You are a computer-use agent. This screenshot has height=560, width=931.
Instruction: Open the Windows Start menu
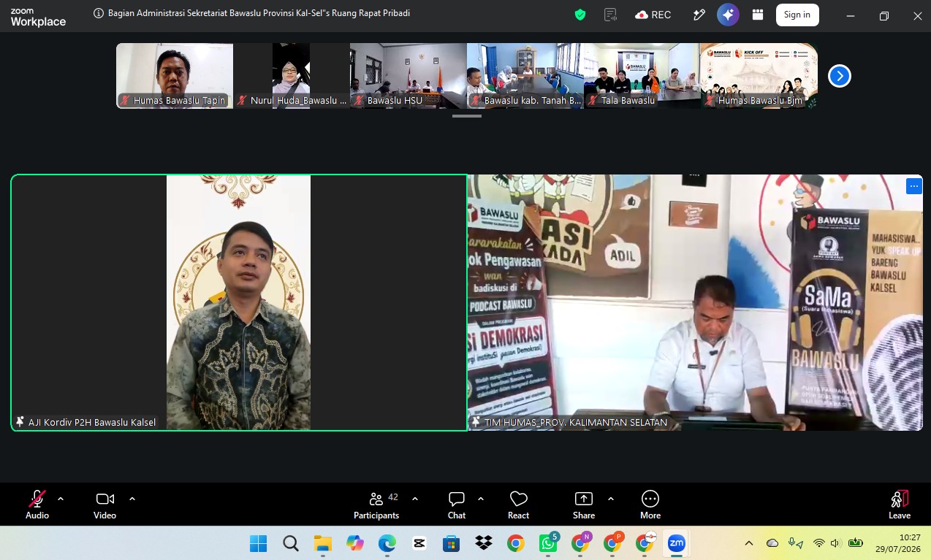coord(258,543)
